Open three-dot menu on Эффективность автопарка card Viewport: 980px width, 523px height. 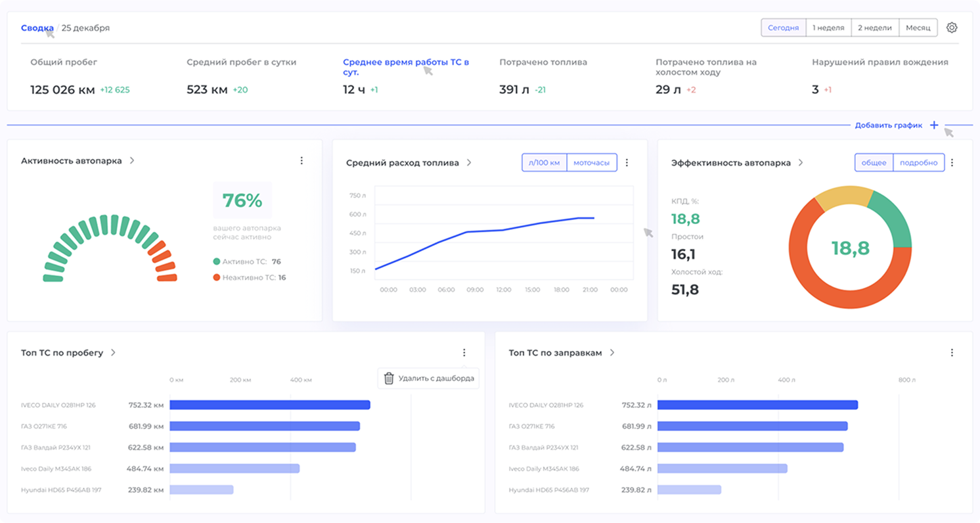click(x=952, y=163)
